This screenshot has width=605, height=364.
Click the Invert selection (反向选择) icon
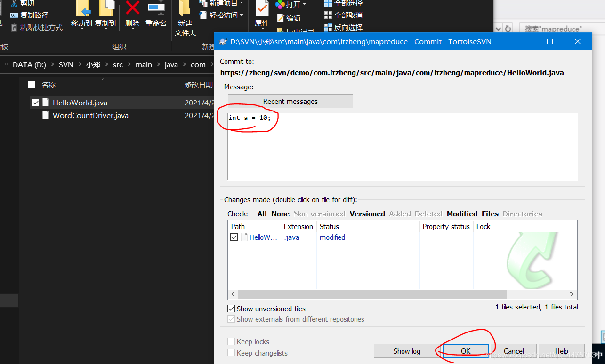tap(328, 27)
